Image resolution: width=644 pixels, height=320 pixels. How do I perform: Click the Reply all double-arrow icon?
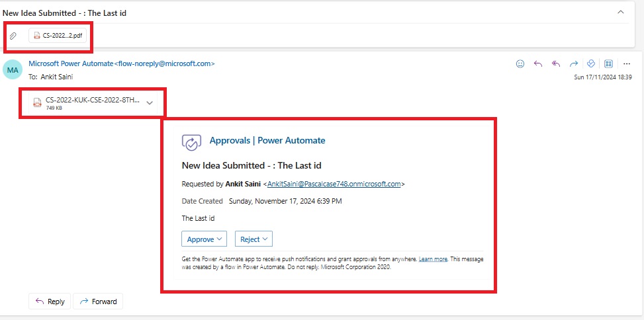coord(556,64)
